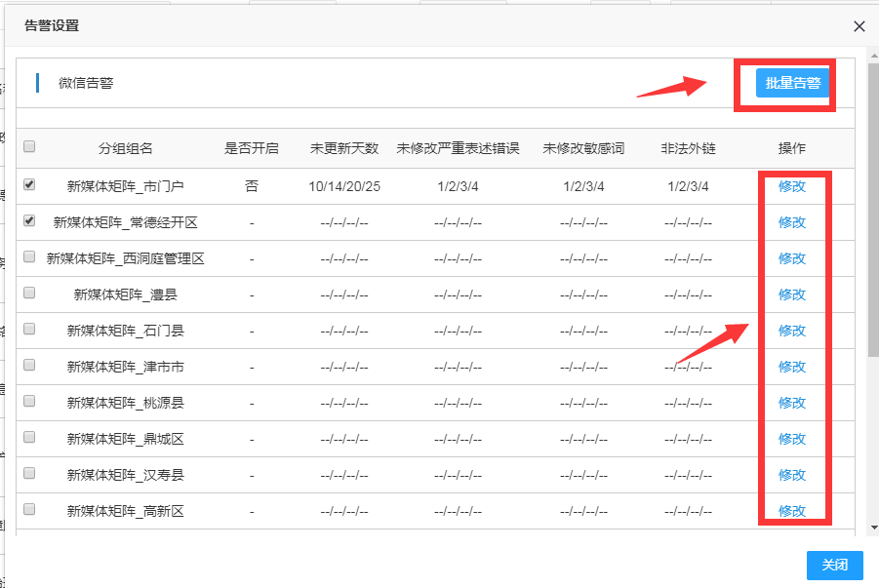Modify 新媒体矩阵_鼎城区 using 修改 link

click(792, 439)
